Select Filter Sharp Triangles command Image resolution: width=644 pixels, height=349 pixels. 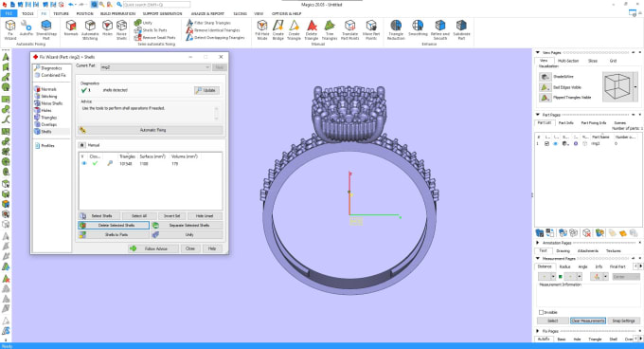208,23
